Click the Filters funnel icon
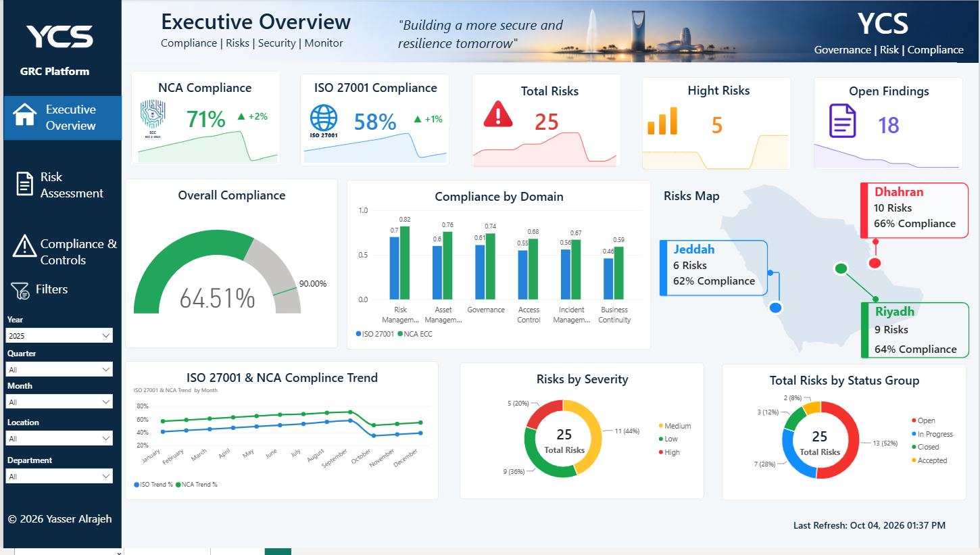The height and width of the screenshot is (555, 980). (x=20, y=291)
